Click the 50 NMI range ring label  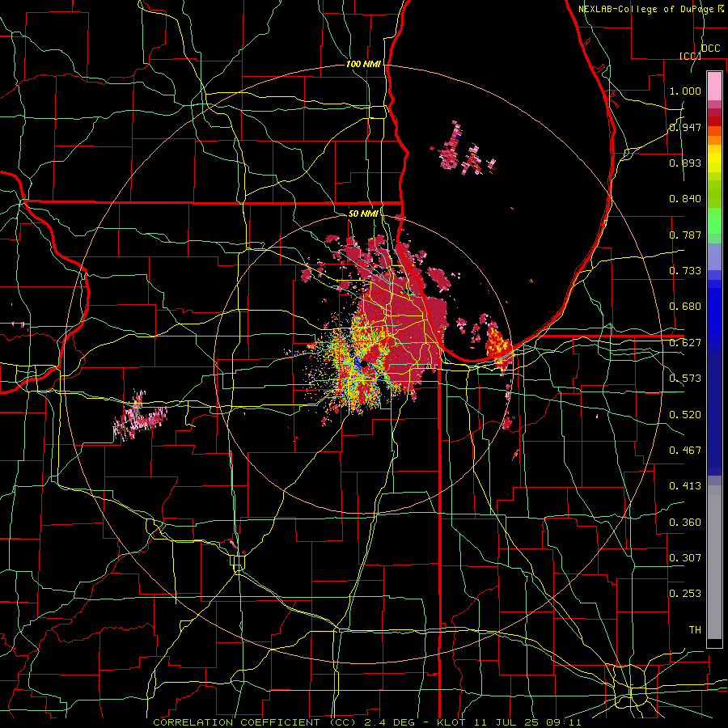(363, 214)
